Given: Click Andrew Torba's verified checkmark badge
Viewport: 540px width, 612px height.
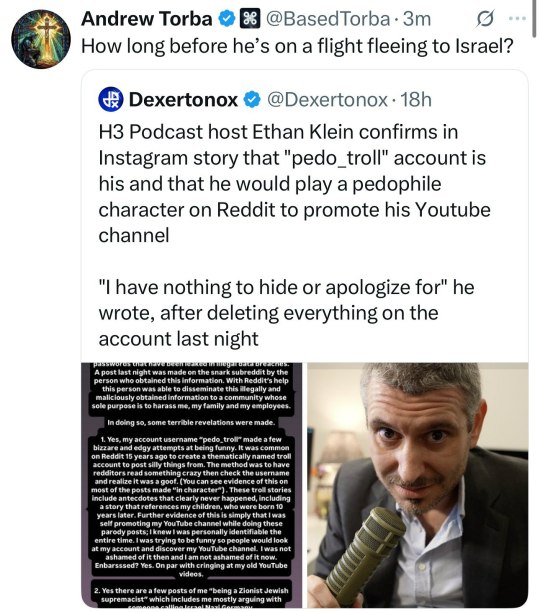Looking at the screenshot, I should coord(227,19).
